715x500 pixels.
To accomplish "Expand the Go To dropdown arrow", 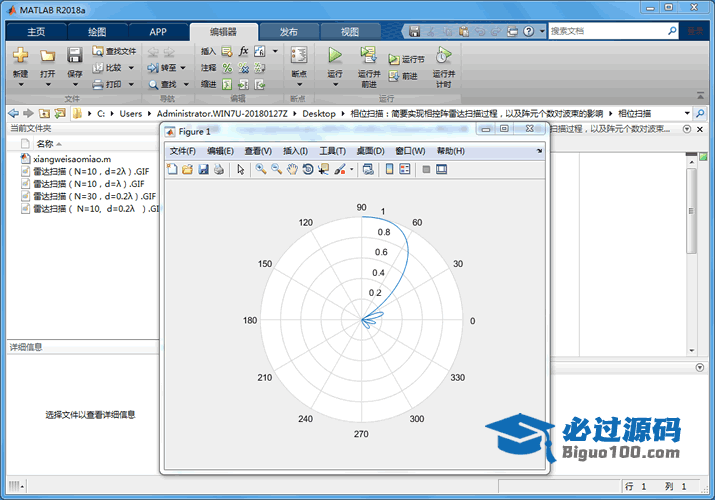I will point(183,68).
